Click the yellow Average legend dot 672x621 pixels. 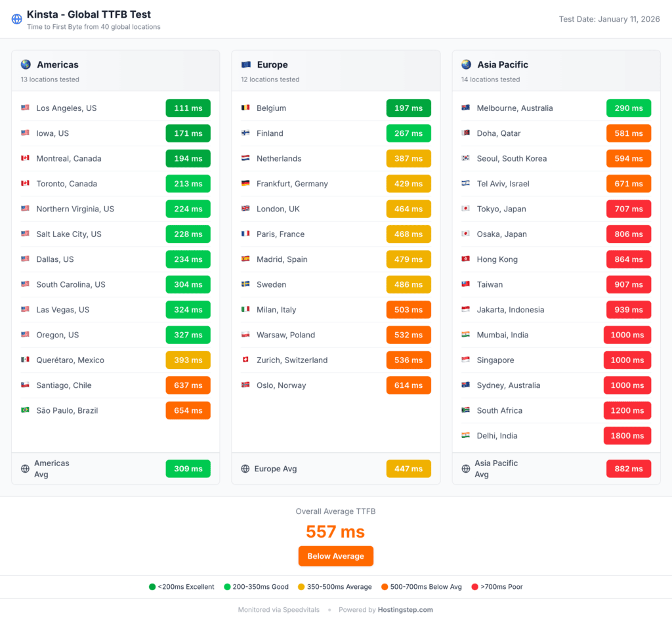(x=301, y=587)
